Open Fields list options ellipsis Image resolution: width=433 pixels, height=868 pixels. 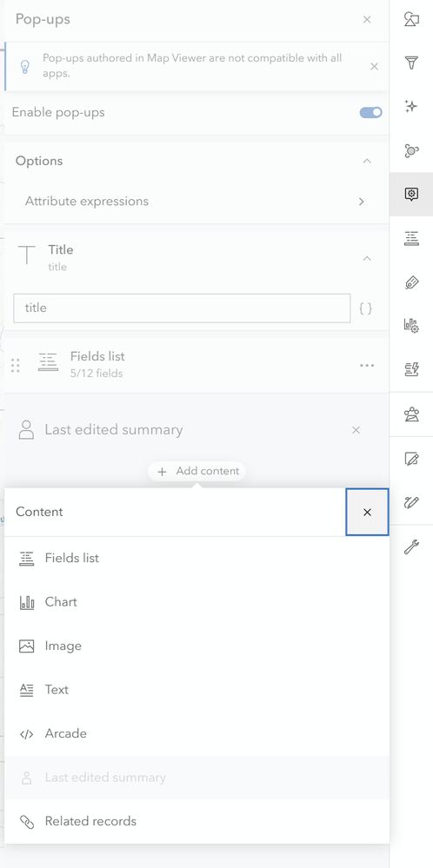coord(367,365)
